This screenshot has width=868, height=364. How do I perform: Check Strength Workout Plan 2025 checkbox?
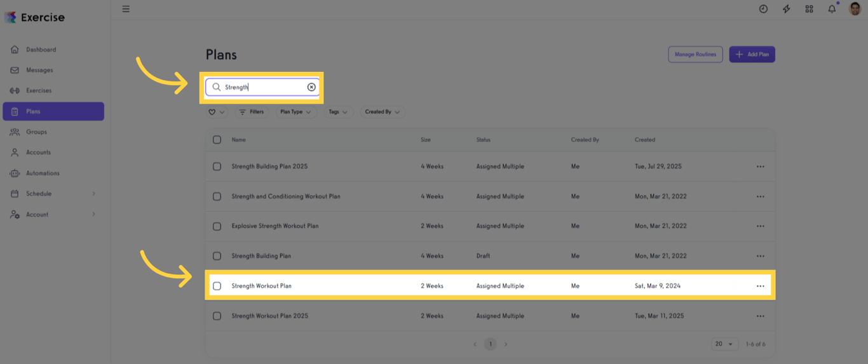[217, 316]
